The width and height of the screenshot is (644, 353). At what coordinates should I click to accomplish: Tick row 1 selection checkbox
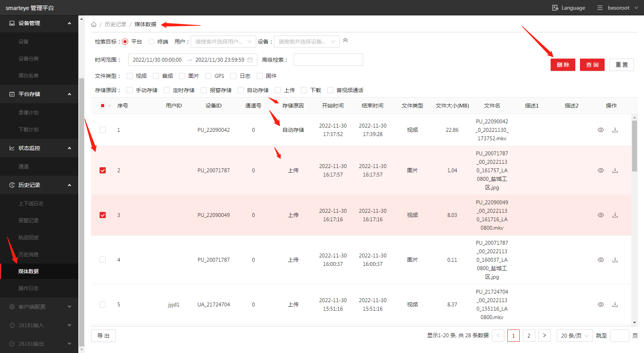[103, 130]
